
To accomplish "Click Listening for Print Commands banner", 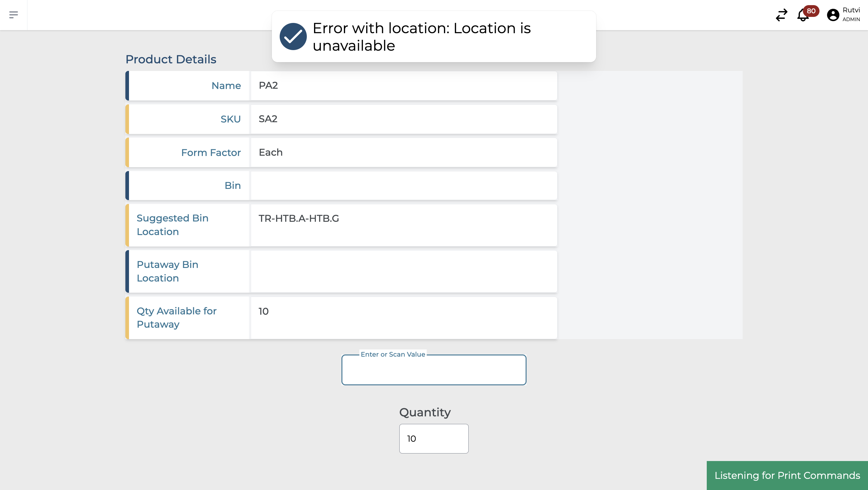I will [787, 475].
